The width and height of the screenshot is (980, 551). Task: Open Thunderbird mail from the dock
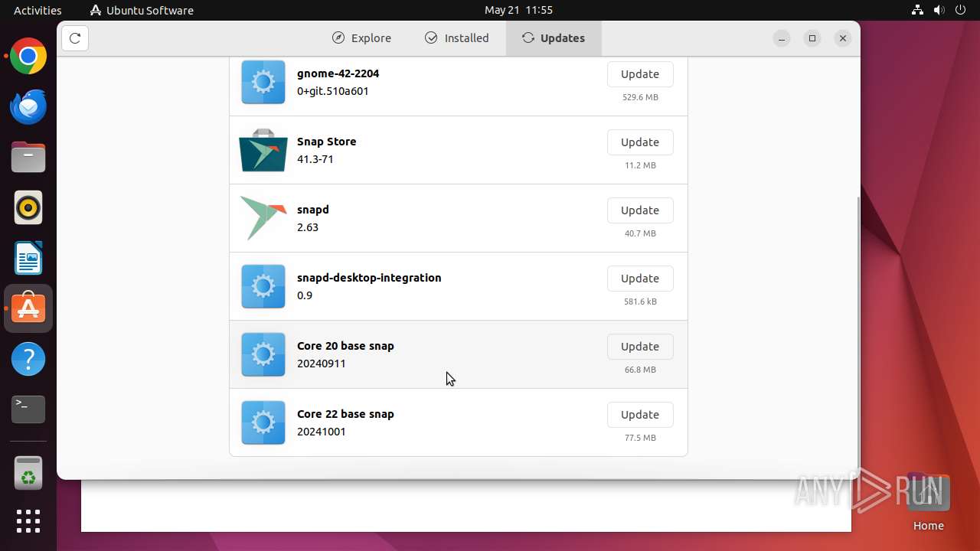[28, 106]
